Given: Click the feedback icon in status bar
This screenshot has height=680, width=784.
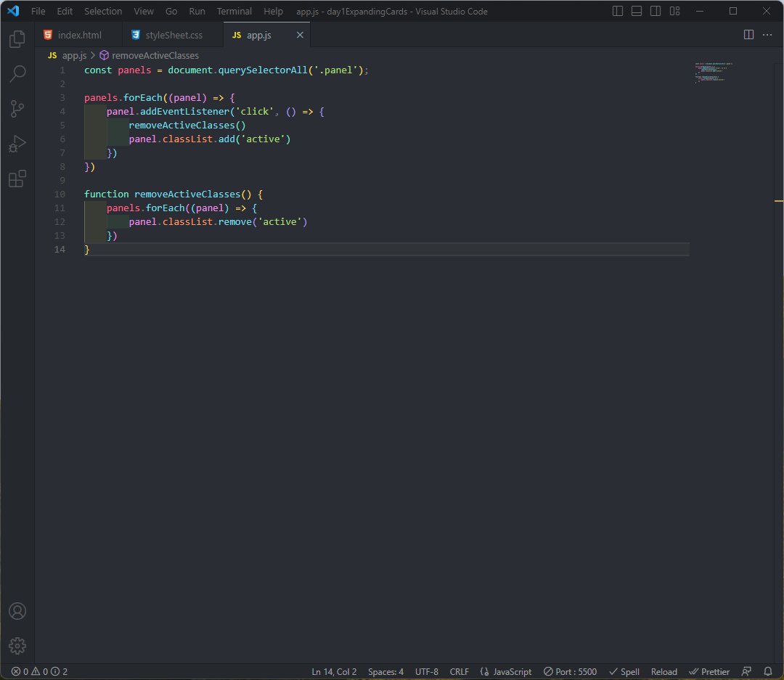Looking at the screenshot, I should pos(746,671).
